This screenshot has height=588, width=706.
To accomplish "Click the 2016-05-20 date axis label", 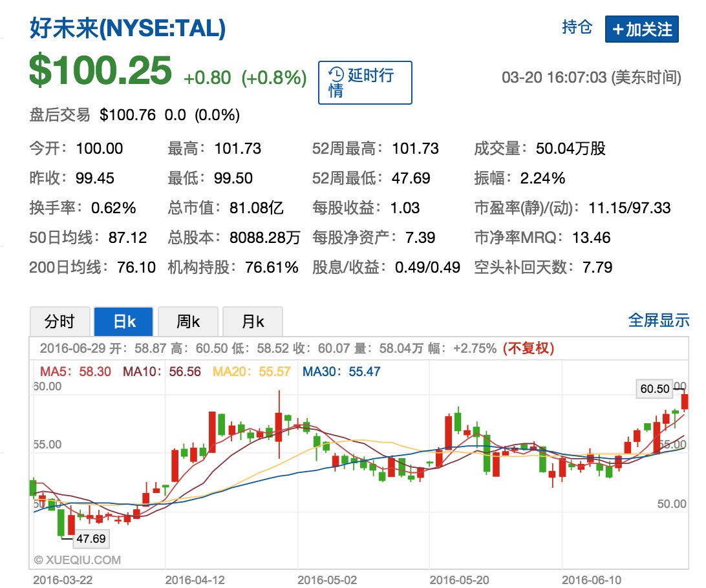I will pos(460,579).
